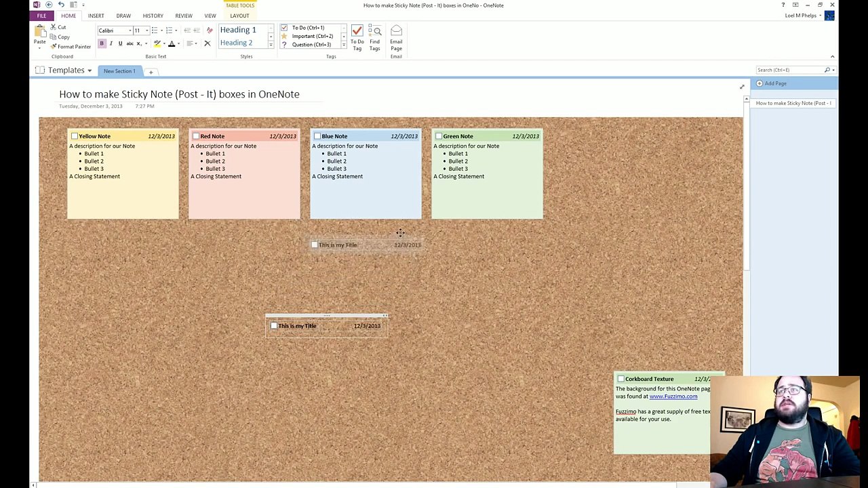Toggle the Yellow Note checkbox
868x488 pixels.
(74, 136)
